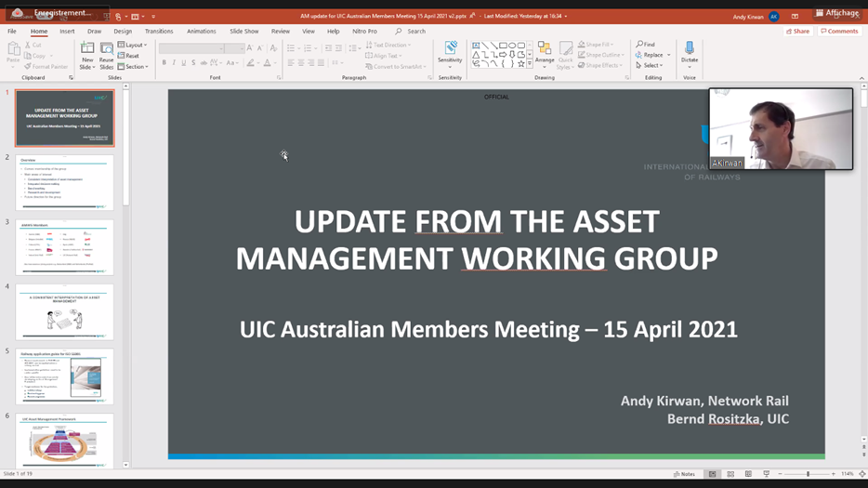Image resolution: width=868 pixels, height=488 pixels.
Task: Click the Paste clipboard icon
Action: click(x=13, y=50)
